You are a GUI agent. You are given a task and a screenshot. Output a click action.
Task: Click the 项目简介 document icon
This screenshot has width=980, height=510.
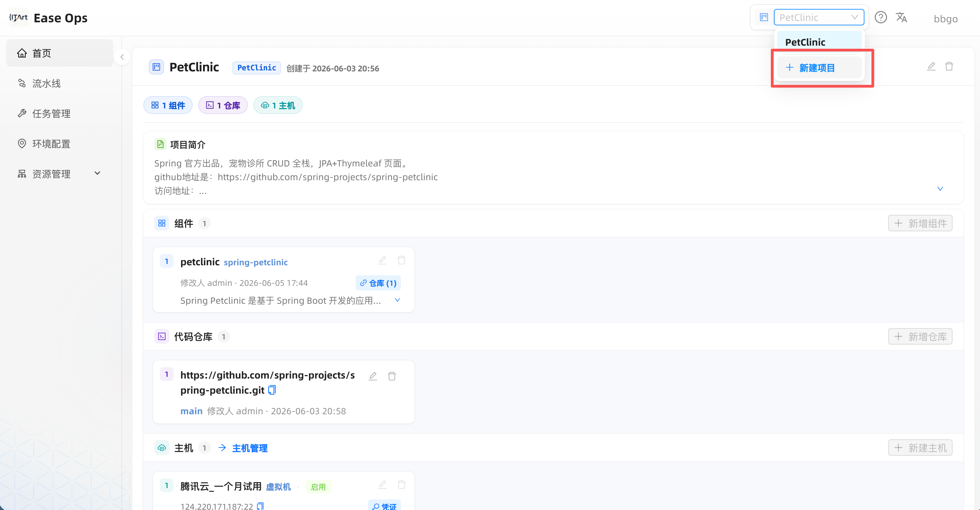click(x=160, y=144)
